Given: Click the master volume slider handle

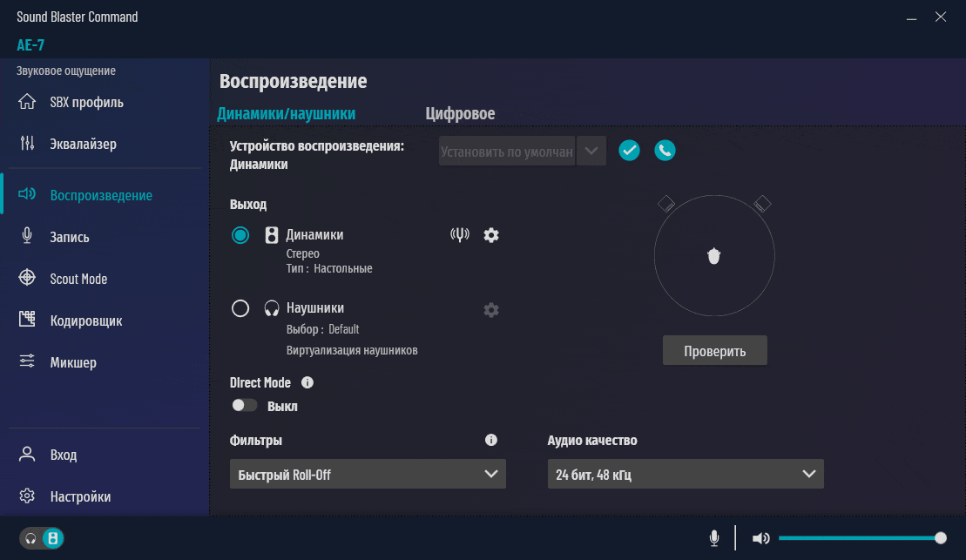Looking at the screenshot, I should coord(940,538).
